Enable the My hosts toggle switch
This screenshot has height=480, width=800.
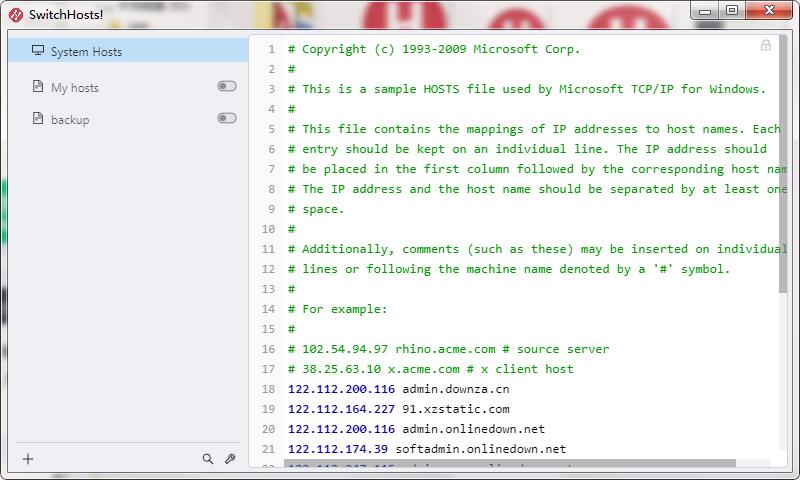227,87
